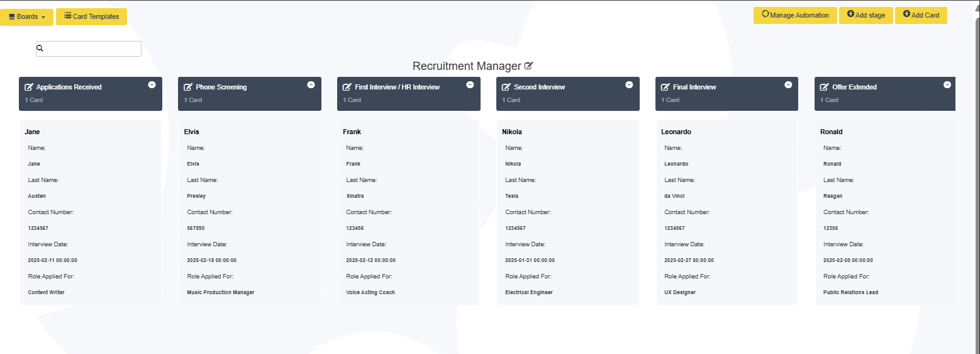980x354 pixels.
Task: Edit the Recruitment Manager board title icon
Action: (529, 66)
